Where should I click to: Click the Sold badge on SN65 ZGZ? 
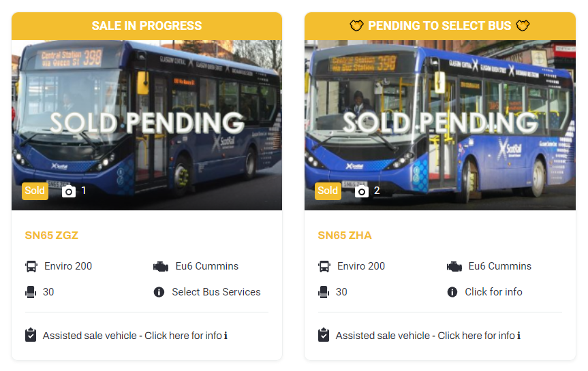pos(35,191)
